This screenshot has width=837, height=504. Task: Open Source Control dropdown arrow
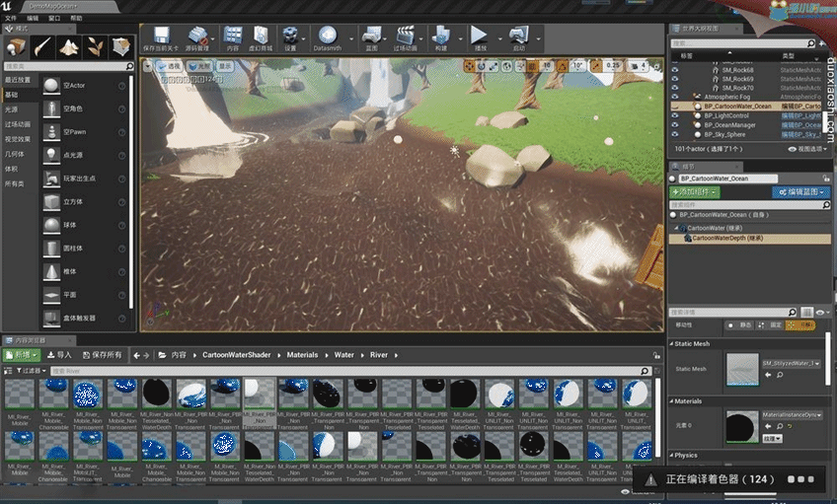tap(213, 38)
